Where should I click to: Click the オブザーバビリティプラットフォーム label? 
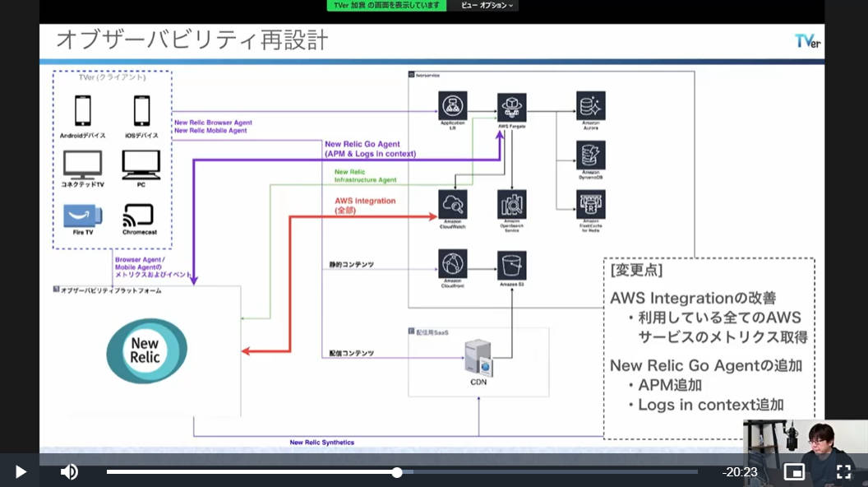coord(111,290)
